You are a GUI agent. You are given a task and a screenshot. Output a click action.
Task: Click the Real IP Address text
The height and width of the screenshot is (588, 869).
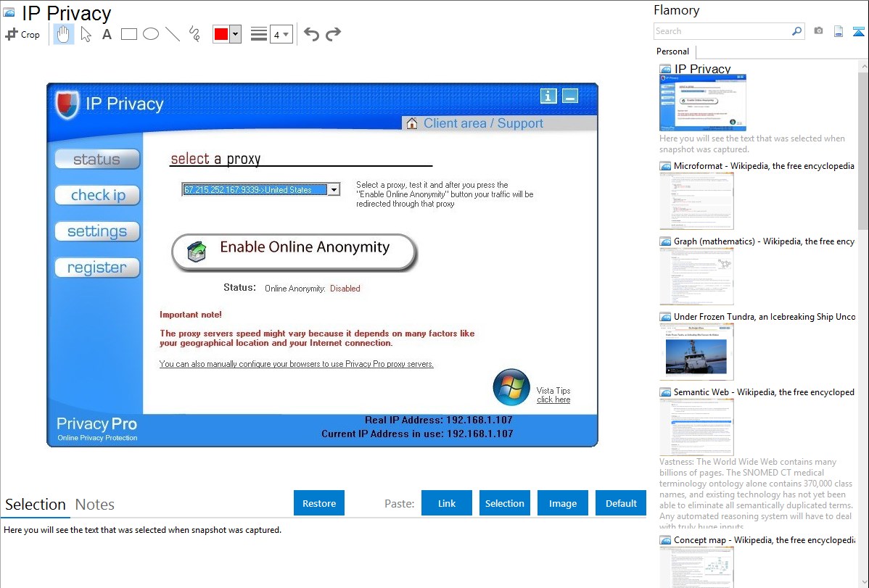pos(438,420)
